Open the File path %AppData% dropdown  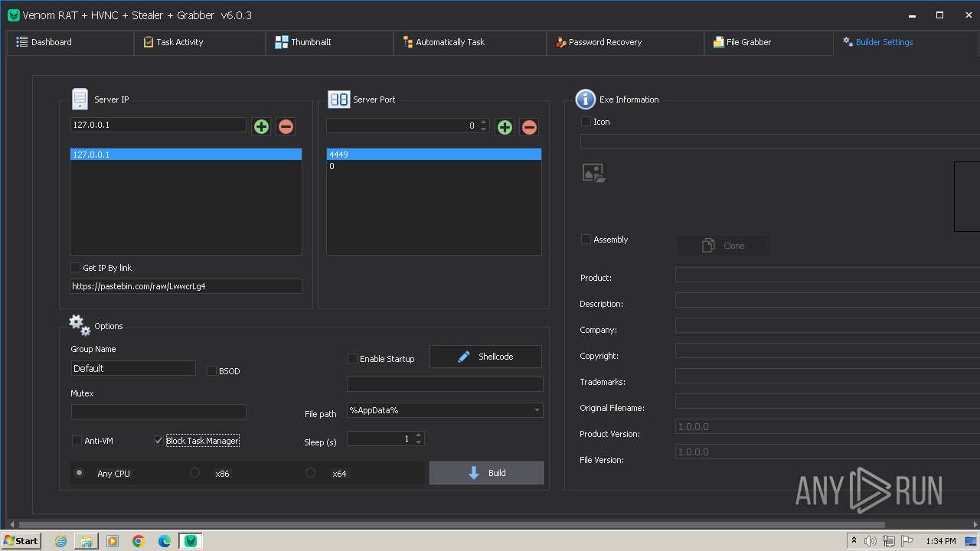coord(445,410)
